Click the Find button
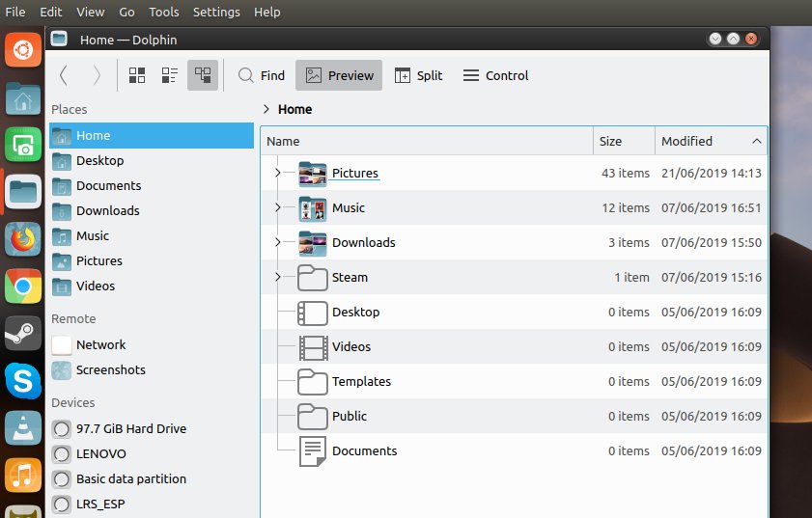Screen dimensions: 812x518 [262, 75]
